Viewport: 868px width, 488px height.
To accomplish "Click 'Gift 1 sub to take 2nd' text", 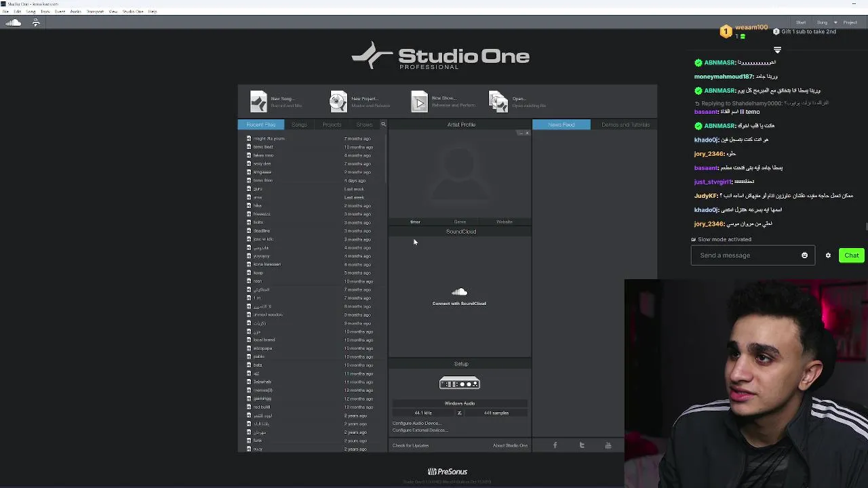I will tap(809, 32).
